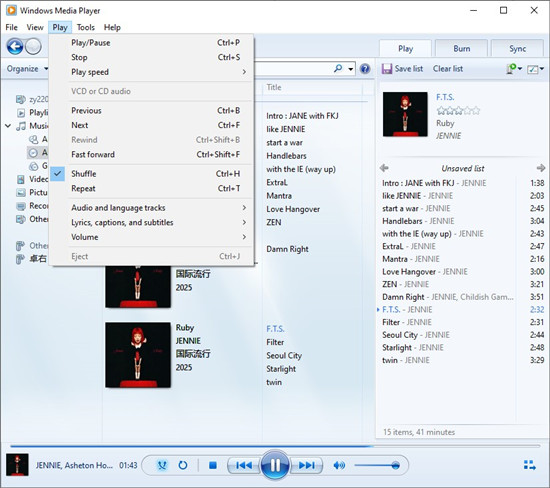Select the Play tab in the list pane
The image size is (550, 488).
pyautogui.click(x=405, y=48)
